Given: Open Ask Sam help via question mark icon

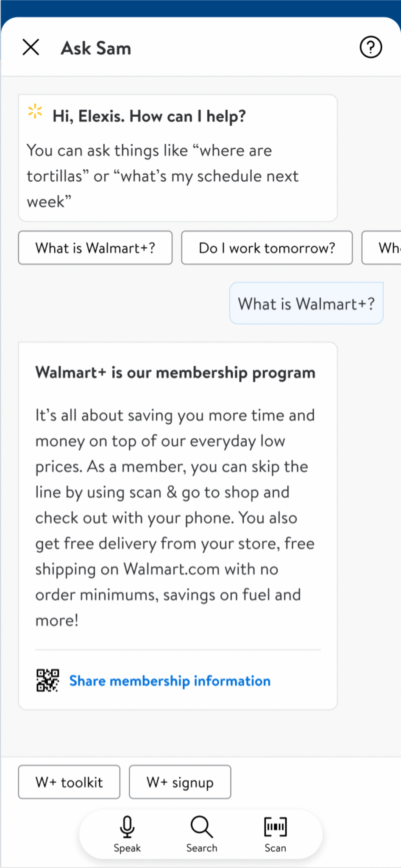Looking at the screenshot, I should pyautogui.click(x=370, y=47).
